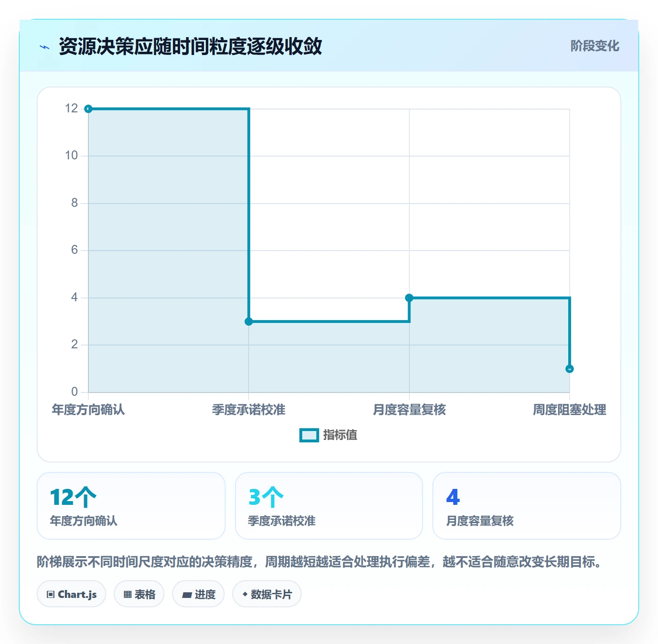Click the 指标值 legend color box
The image size is (658, 644).
309,435
